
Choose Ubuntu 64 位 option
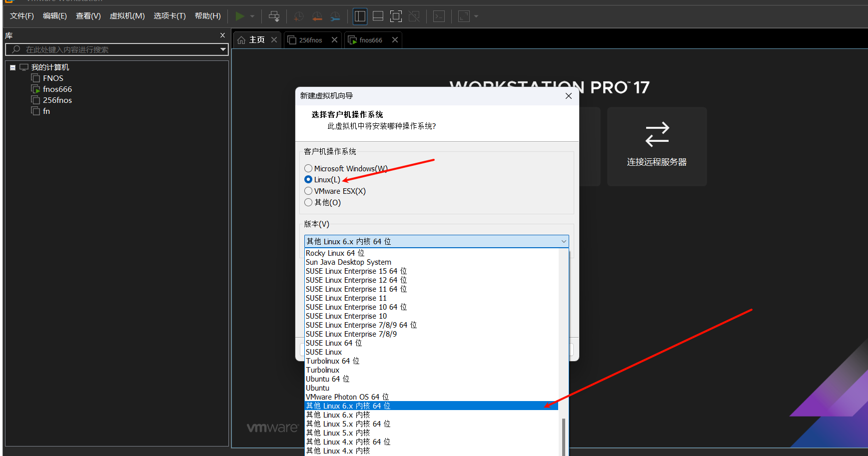click(x=431, y=379)
